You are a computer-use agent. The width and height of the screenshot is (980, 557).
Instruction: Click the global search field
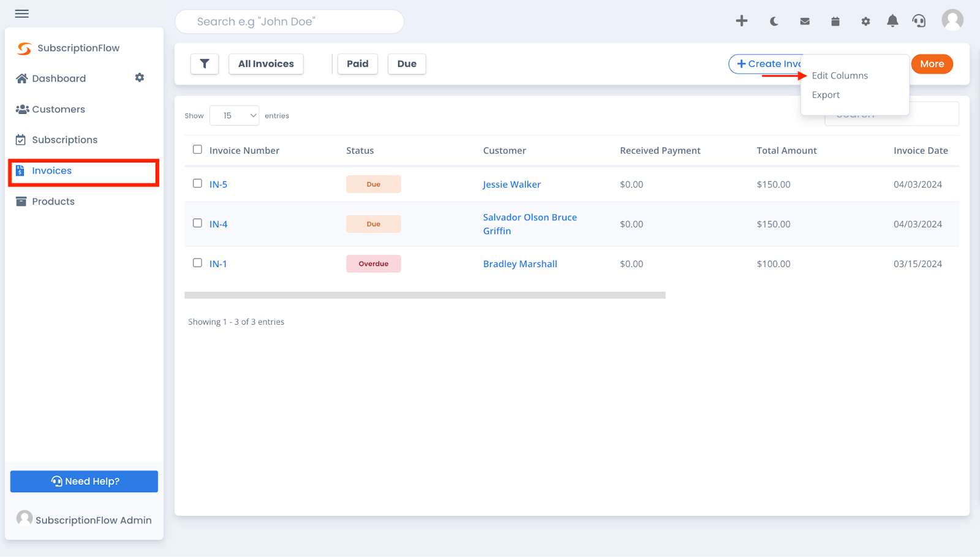[289, 21]
